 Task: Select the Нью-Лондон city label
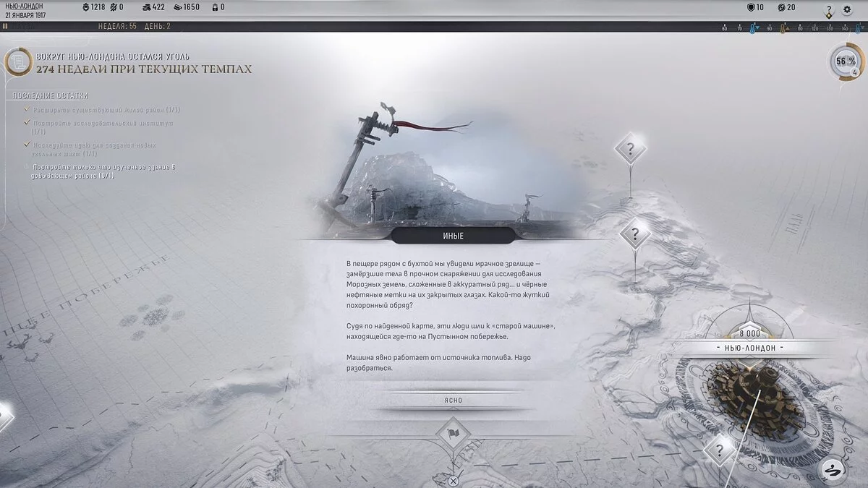pyautogui.click(x=749, y=348)
